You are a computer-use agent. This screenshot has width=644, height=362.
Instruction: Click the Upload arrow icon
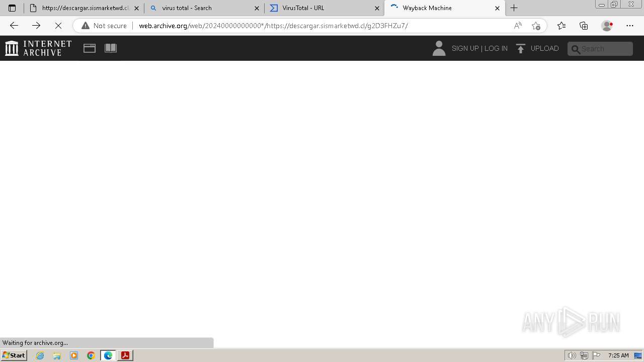tap(521, 48)
